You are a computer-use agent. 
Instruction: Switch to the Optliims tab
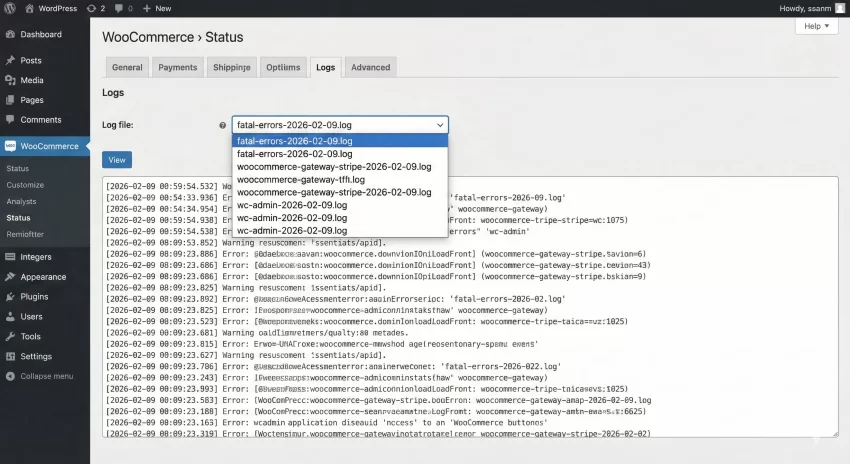[283, 67]
